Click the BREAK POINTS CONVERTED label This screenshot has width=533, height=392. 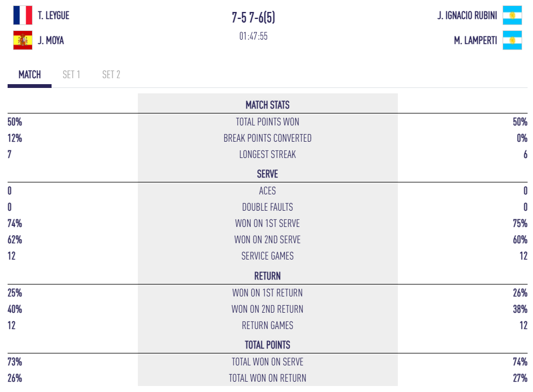pyautogui.click(x=268, y=138)
